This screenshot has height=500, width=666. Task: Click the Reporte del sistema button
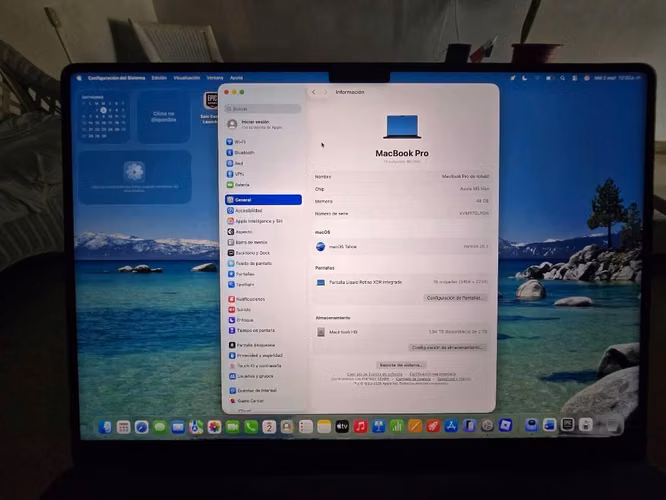point(401,365)
